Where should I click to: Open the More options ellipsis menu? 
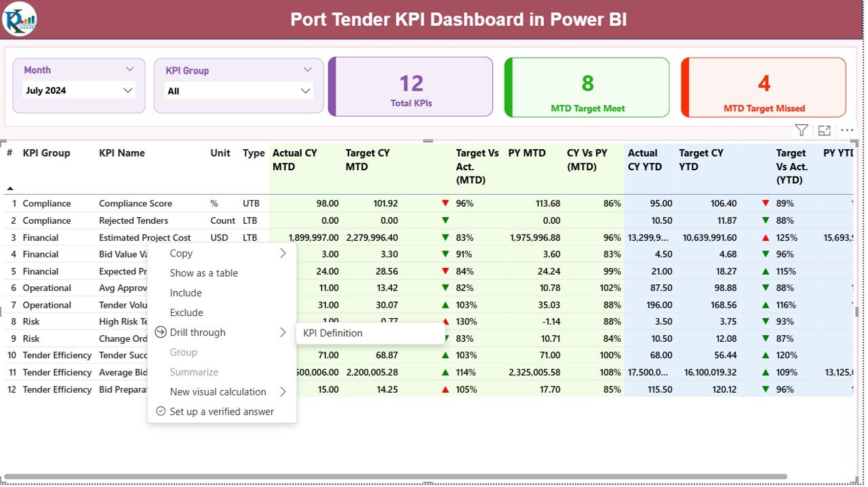(846, 130)
